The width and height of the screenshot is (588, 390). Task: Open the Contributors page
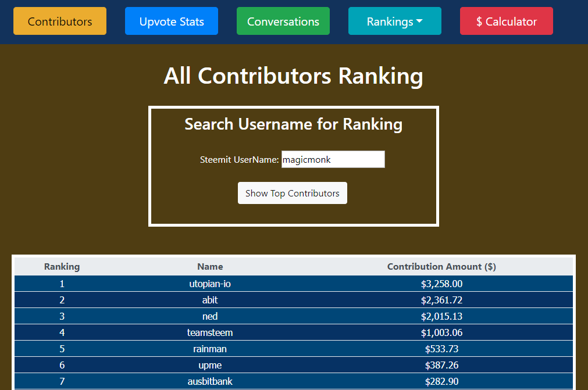60,21
